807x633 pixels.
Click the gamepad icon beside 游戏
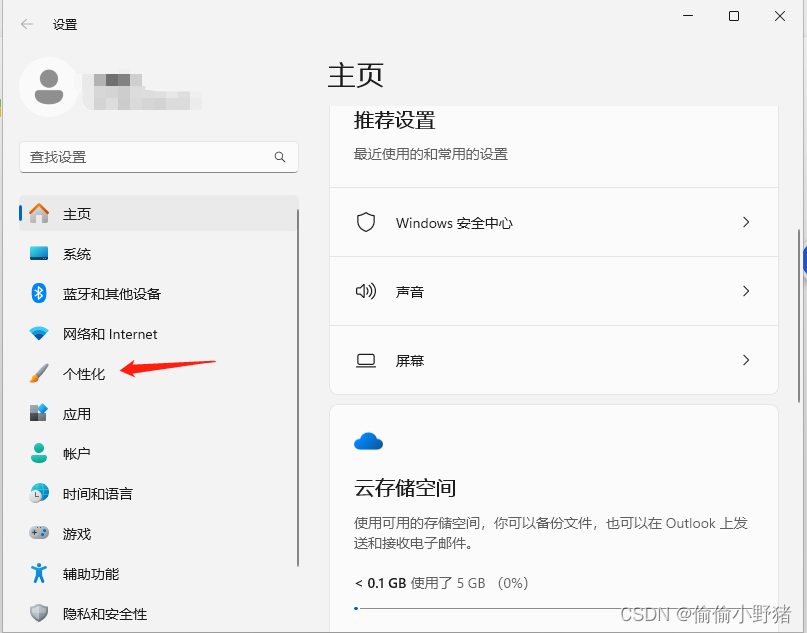point(39,533)
